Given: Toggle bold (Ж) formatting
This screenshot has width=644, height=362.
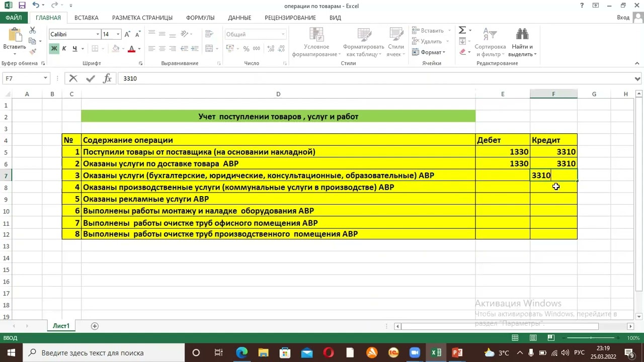Looking at the screenshot, I should click(54, 49).
